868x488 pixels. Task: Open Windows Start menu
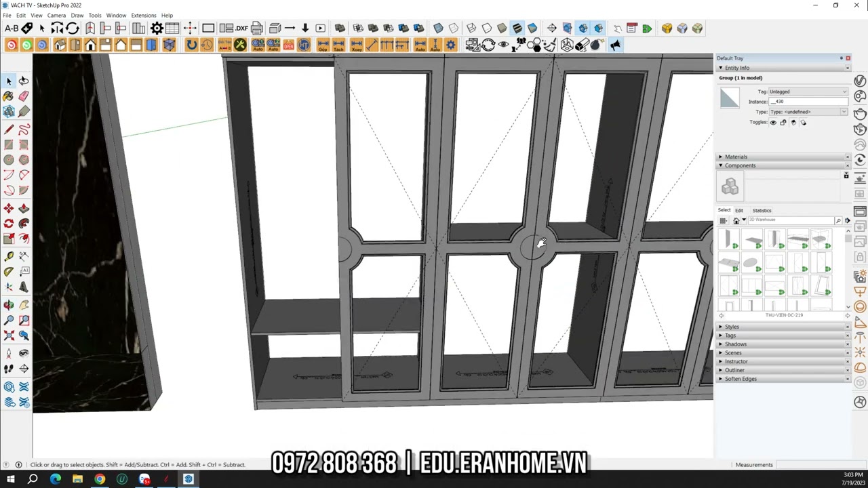click(x=10, y=479)
